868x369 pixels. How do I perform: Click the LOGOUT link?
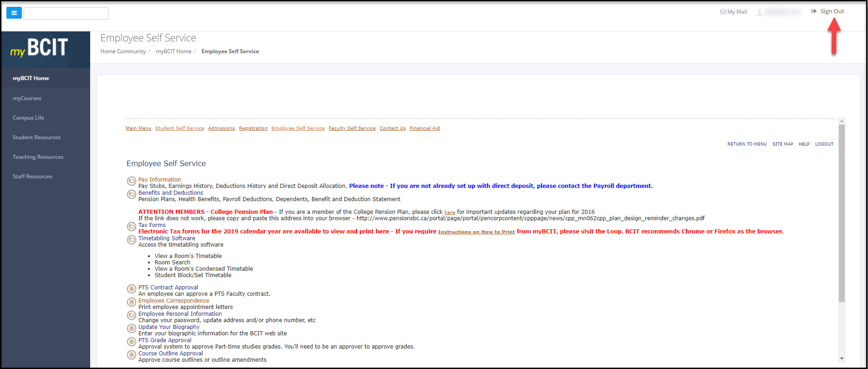[x=824, y=144]
